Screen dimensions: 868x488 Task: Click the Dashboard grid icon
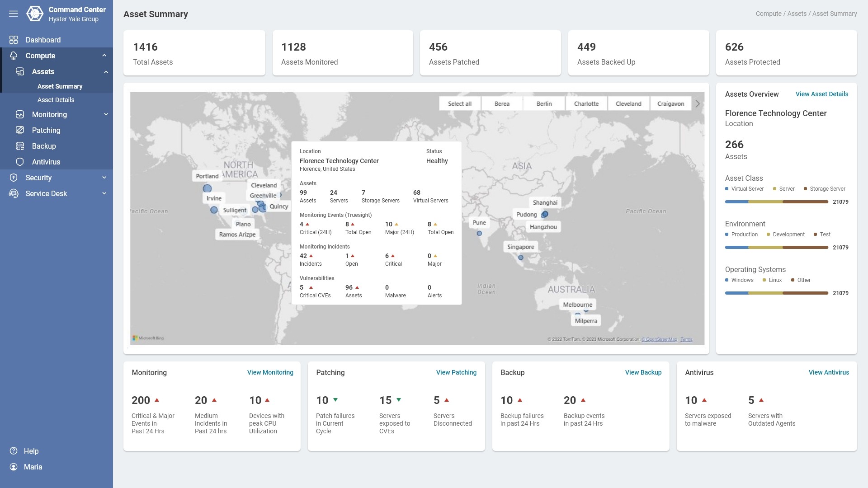tap(14, 40)
